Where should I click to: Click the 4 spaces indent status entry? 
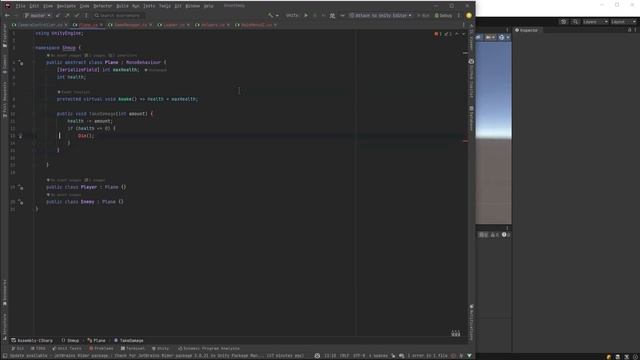click(378, 356)
